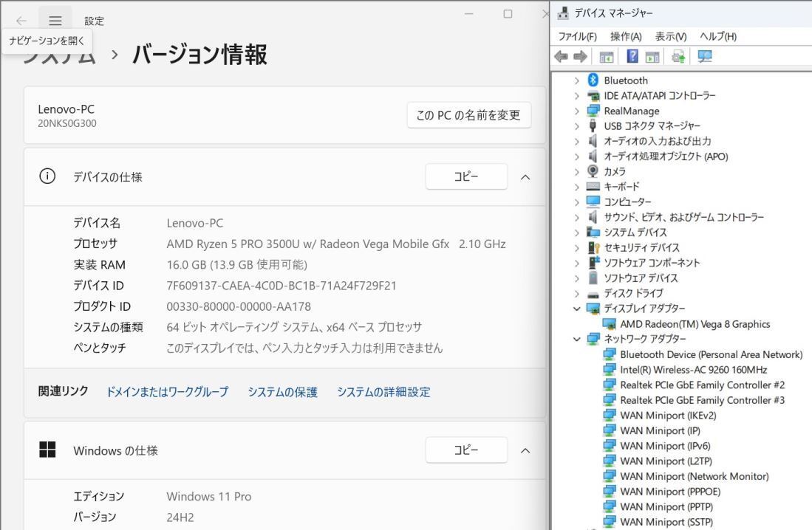Open システムの保護 link
This screenshot has width=812, height=530.
click(x=282, y=392)
